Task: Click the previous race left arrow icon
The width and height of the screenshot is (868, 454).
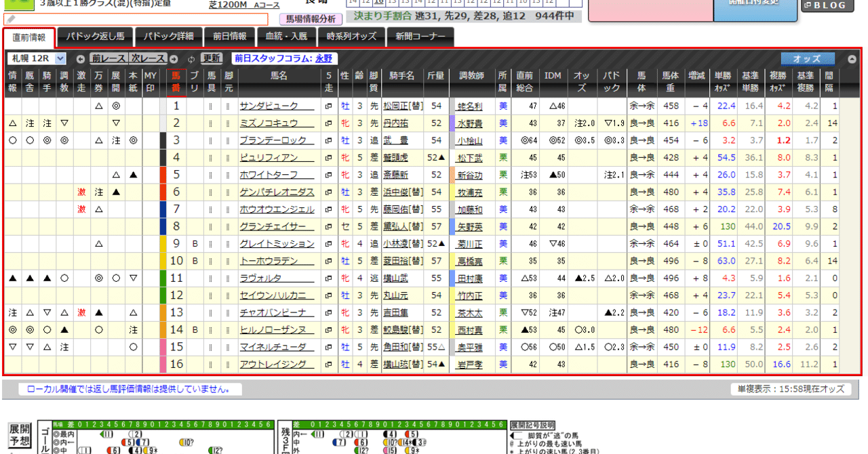Action: 81,60
